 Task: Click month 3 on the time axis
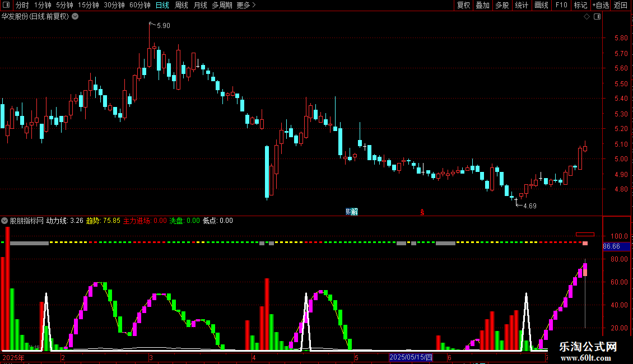pos(151,357)
